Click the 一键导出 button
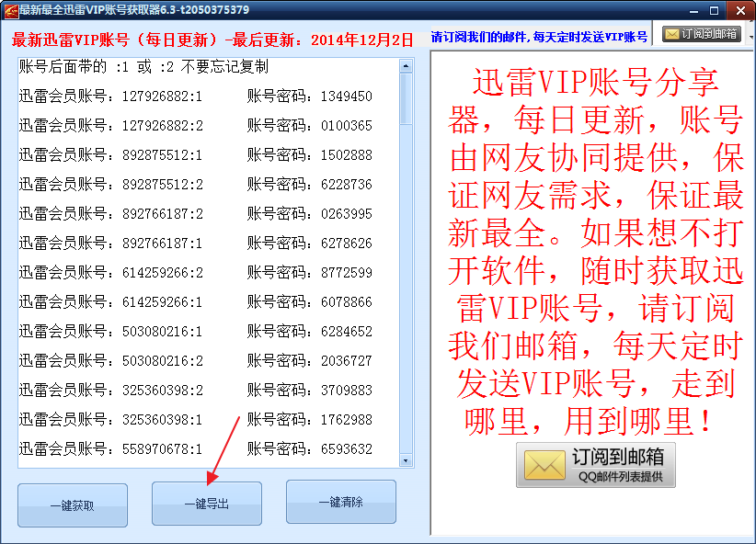The width and height of the screenshot is (756, 544). 207,504
